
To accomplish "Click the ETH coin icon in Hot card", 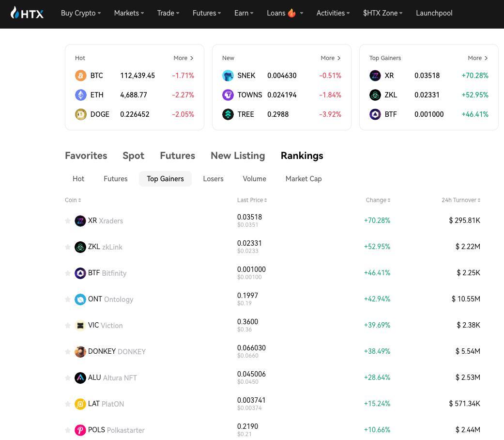I will 81,95.
